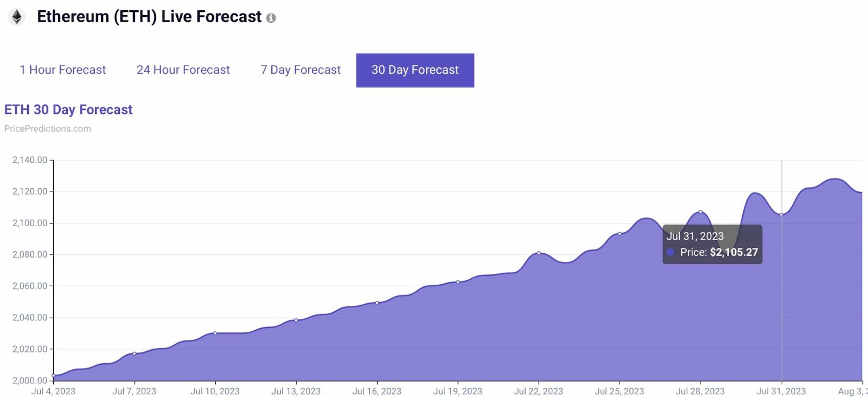Click the highlighted Jul 31 data point

782,215
